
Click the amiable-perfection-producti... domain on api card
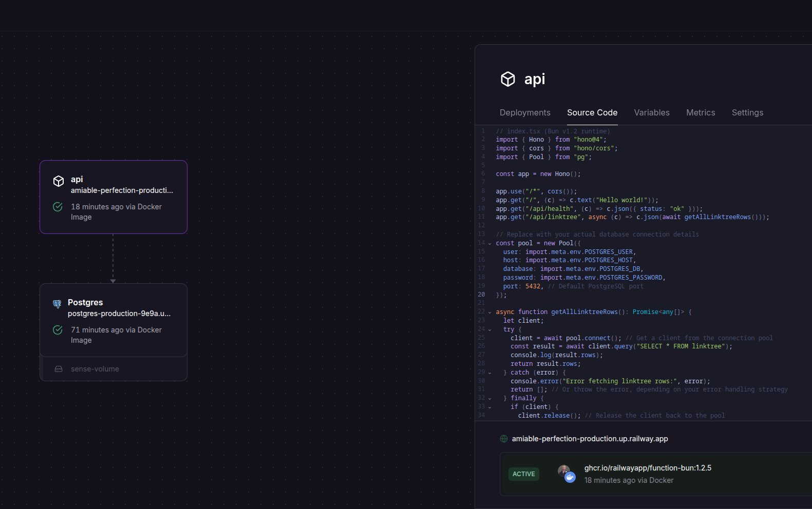pos(122,190)
